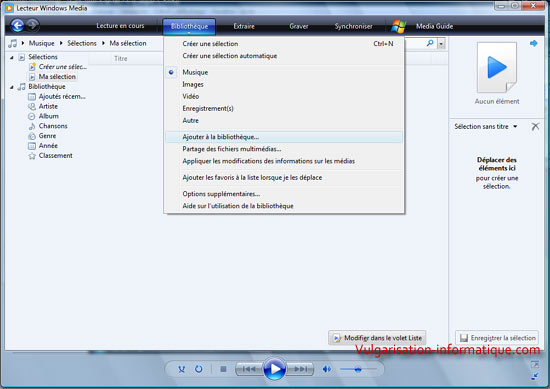The width and height of the screenshot is (550, 389).
Task: Click the central Play button
Action: pos(275,369)
